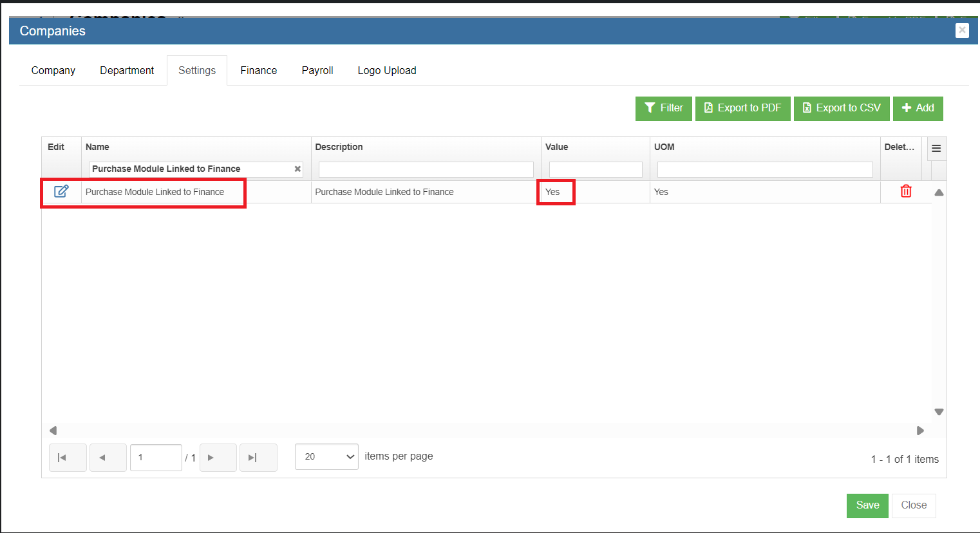
Task: Click the edit pencil icon in the row
Action: click(61, 191)
